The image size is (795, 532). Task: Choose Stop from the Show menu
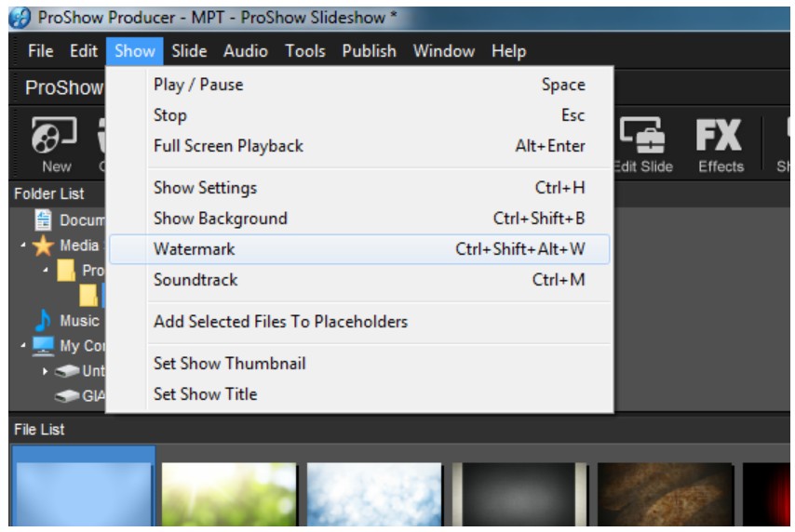[359, 115]
